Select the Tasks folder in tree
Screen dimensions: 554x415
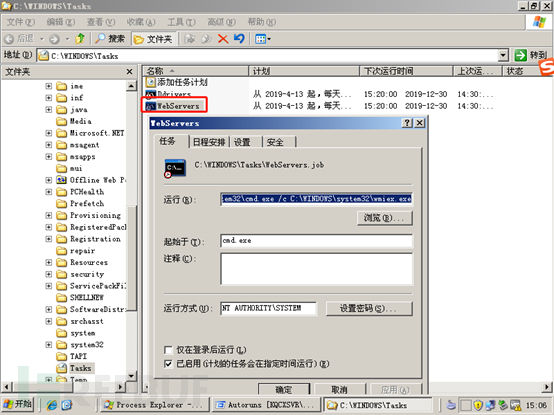pos(75,368)
